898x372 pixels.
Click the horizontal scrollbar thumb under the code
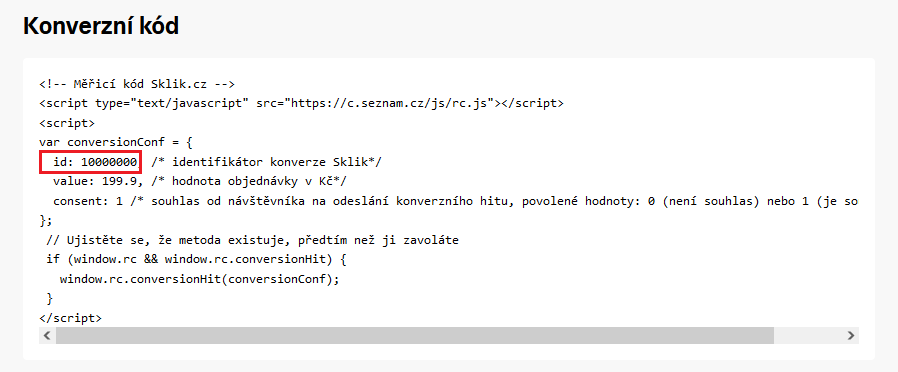(x=415, y=335)
